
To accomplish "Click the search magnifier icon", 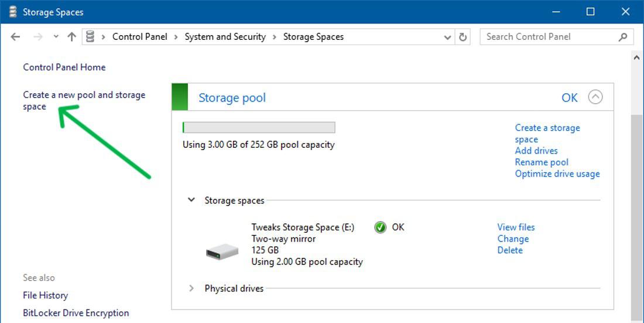I will coord(622,37).
